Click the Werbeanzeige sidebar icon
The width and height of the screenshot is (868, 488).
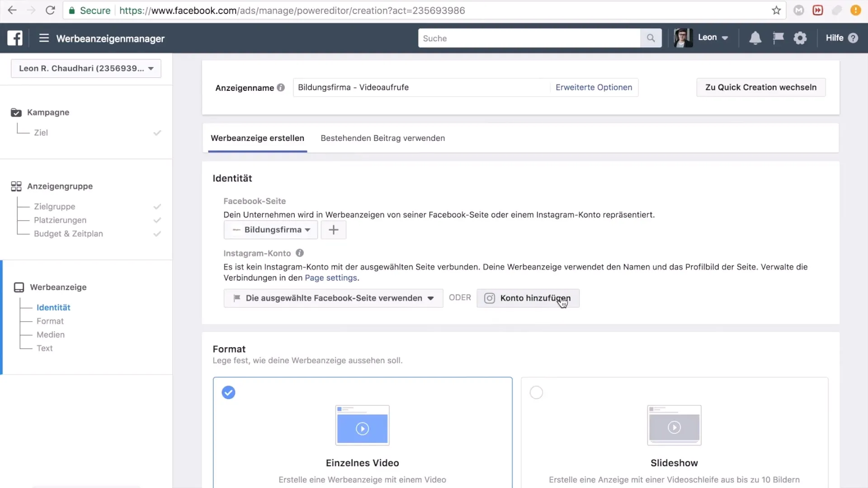19,287
